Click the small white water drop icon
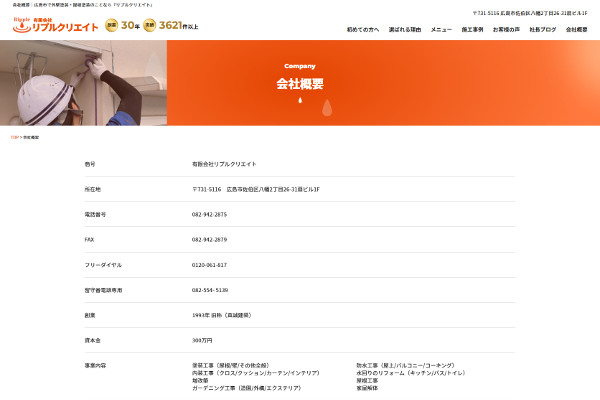Image resolution: width=600 pixels, height=400 pixels. pyautogui.click(x=300, y=100)
